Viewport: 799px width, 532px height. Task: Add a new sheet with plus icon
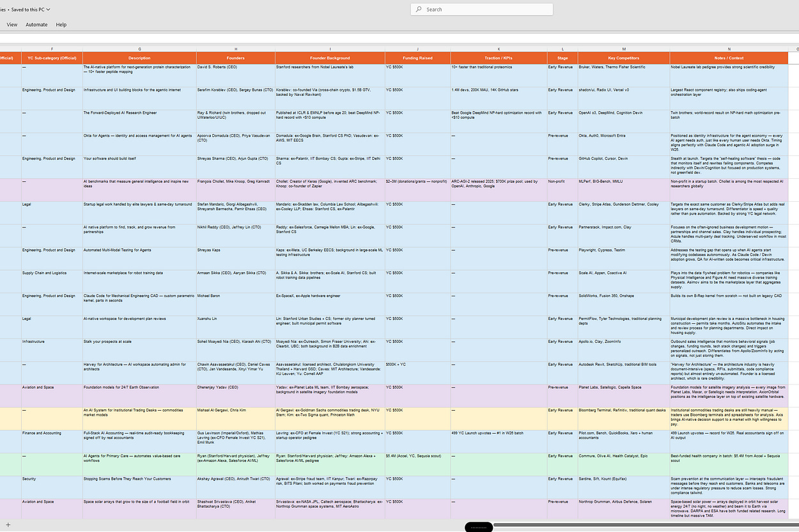[8, 524]
